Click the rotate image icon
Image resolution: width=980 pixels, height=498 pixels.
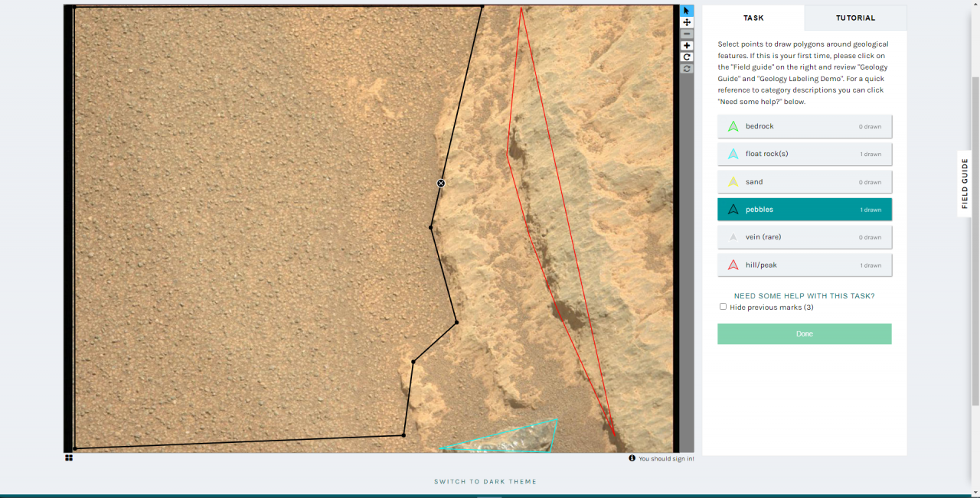[687, 57]
